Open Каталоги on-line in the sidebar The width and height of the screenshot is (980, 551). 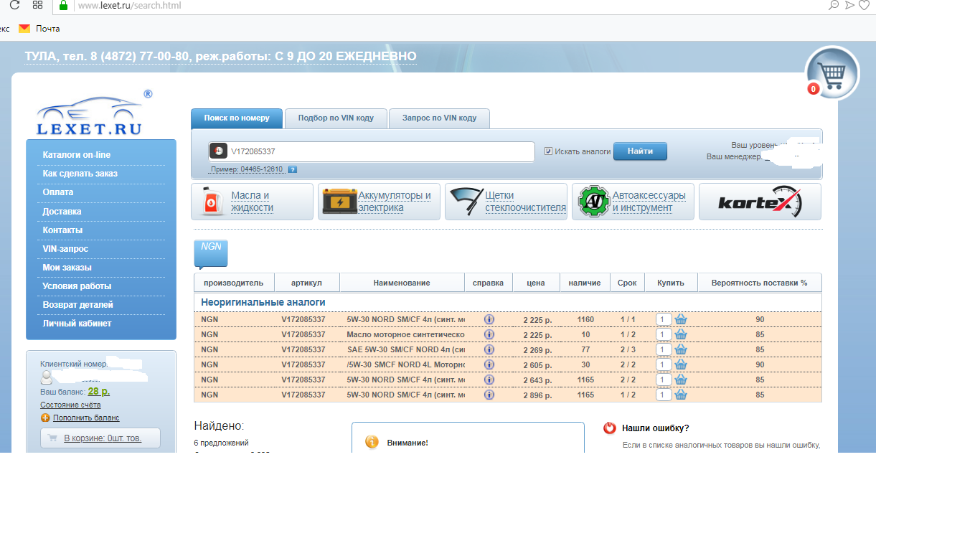pos(77,155)
